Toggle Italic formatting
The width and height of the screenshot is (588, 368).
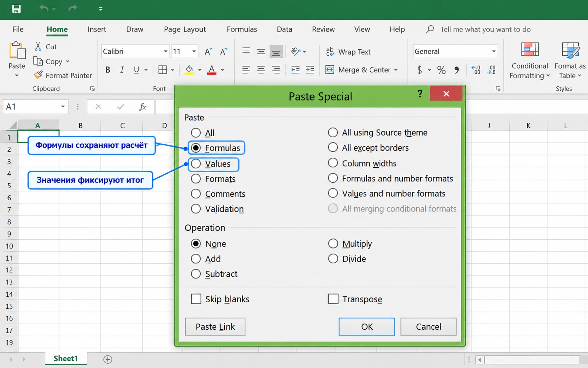pyautogui.click(x=122, y=70)
